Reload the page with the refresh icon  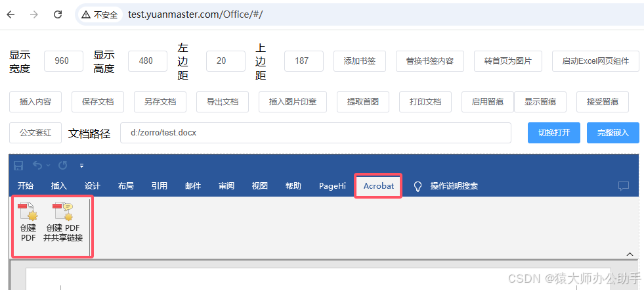point(58,15)
